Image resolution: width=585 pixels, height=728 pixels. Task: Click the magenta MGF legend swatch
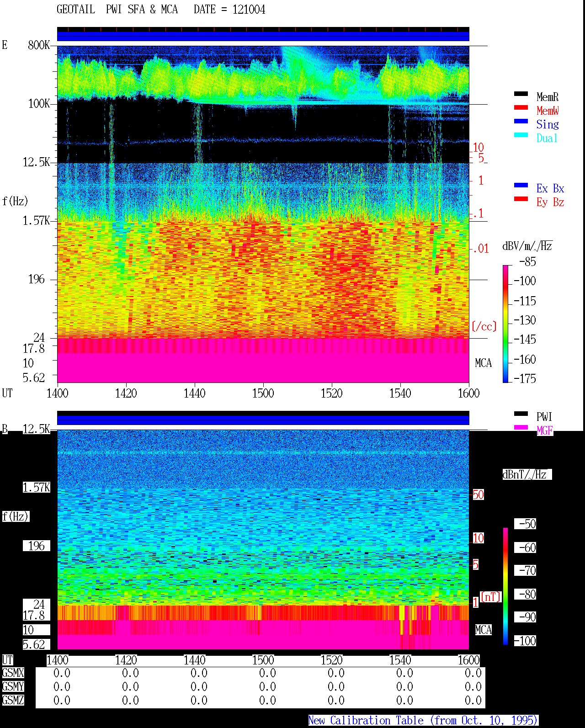pyautogui.click(x=521, y=427)
